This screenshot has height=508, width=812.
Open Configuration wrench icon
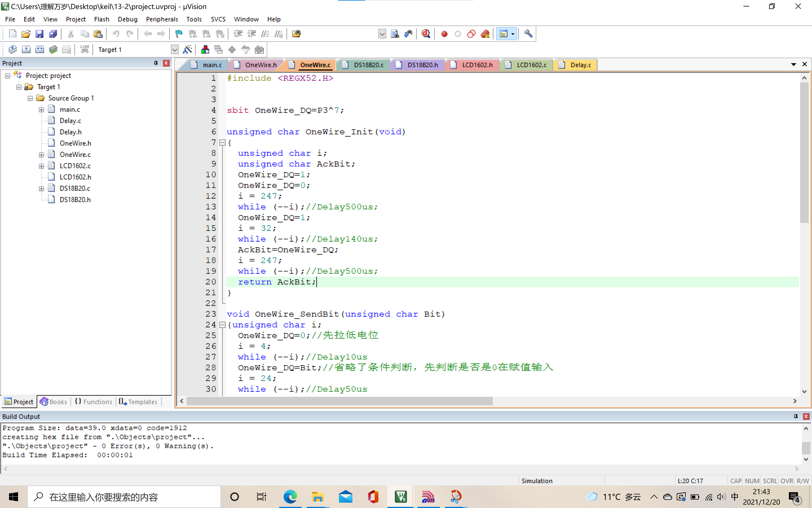point(528,34)
